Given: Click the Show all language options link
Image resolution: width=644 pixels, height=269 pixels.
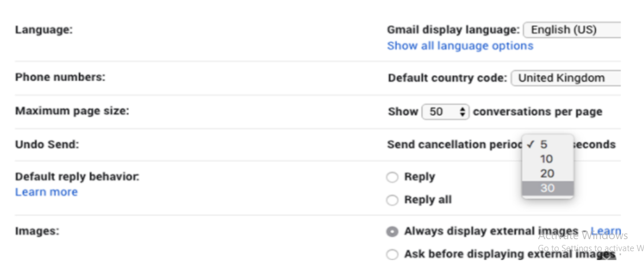Looking at the screenshot, I should pyautogui.click(x=460, y=46).
